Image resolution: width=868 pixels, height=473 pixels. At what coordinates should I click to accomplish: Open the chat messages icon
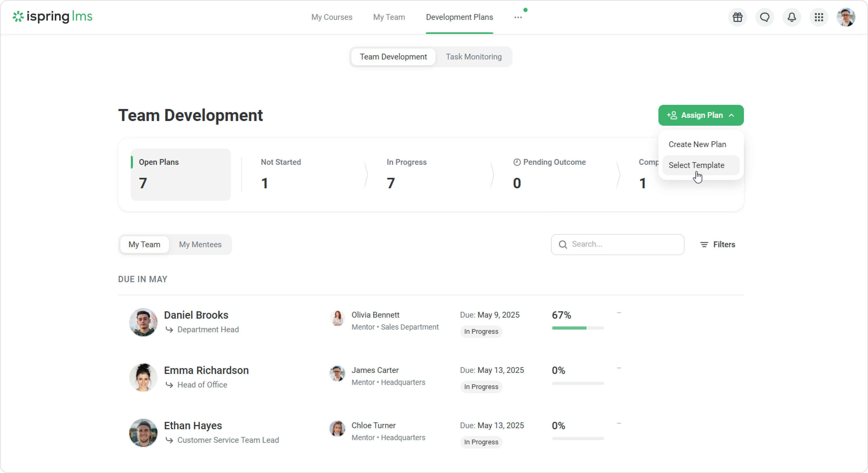(765, 17)
